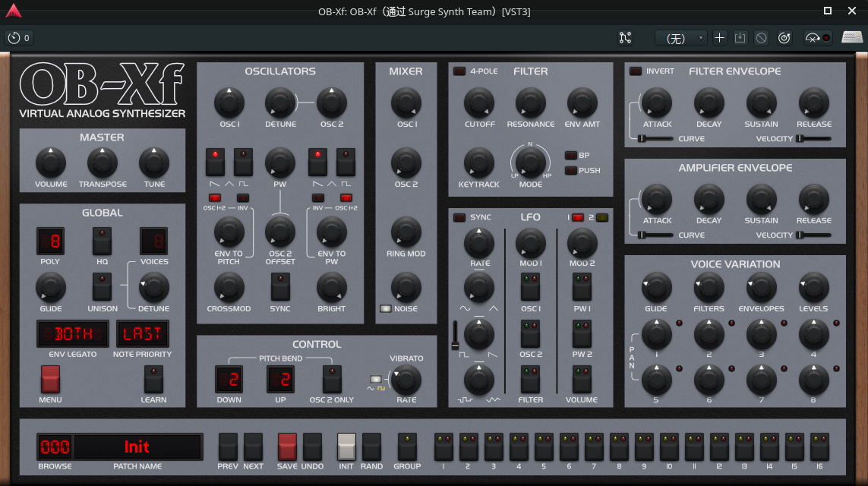This screenshot has height=486, width=868.
Task: Toggle LFO FILTER destination switch
Action: coord(530,379)
